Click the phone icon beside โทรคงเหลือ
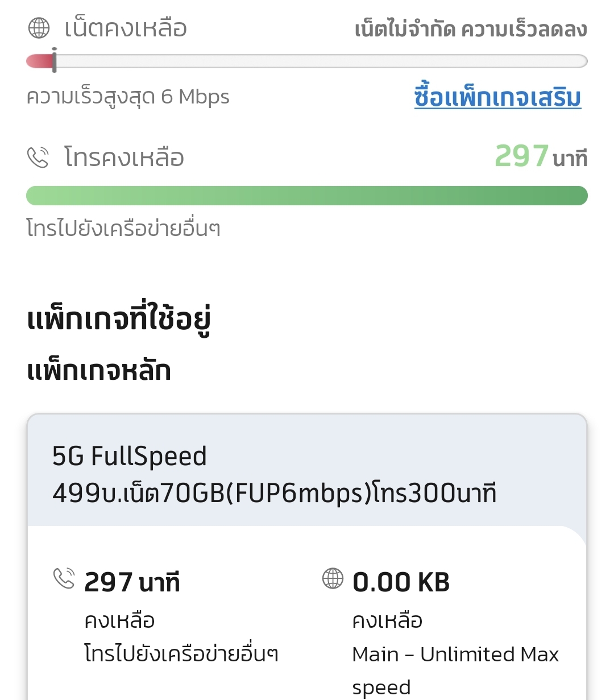The width and height of the screenshot is (614, 700). coord(38,158)
